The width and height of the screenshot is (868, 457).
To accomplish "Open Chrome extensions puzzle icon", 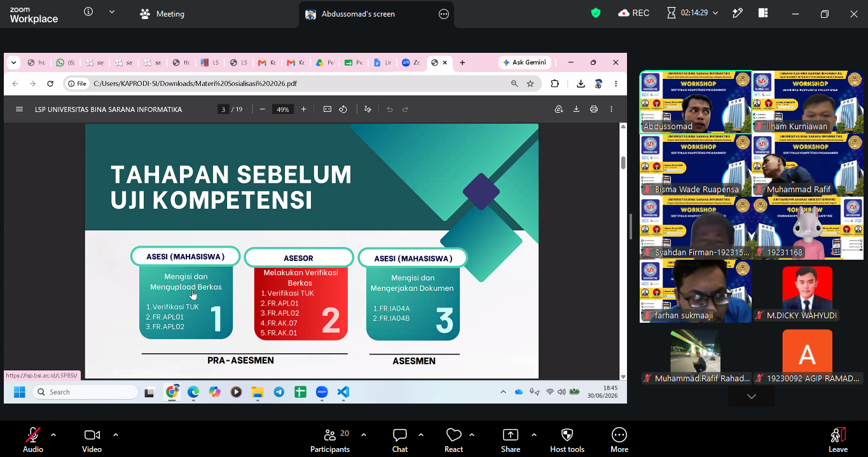I will click(x=555, y=83).
